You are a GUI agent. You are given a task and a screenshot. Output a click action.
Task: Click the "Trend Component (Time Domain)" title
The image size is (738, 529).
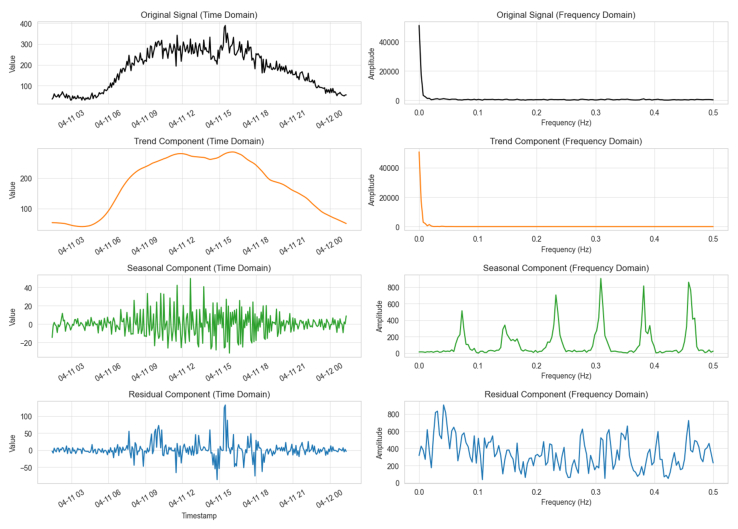[x=197, y=141]
